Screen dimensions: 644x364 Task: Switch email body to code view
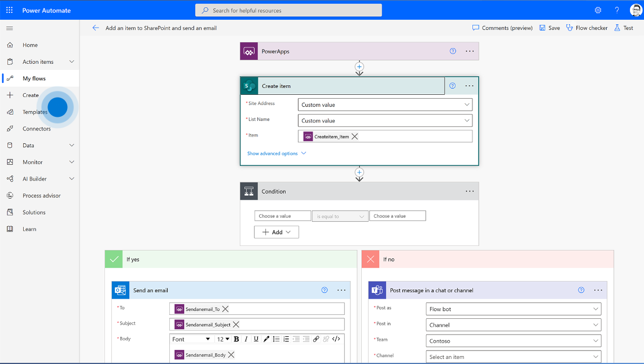(x=336, y=339)
